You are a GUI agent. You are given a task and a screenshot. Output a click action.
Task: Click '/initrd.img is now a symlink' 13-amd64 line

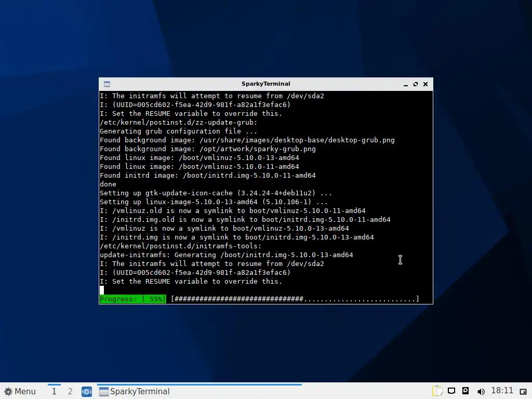[237, 237]
